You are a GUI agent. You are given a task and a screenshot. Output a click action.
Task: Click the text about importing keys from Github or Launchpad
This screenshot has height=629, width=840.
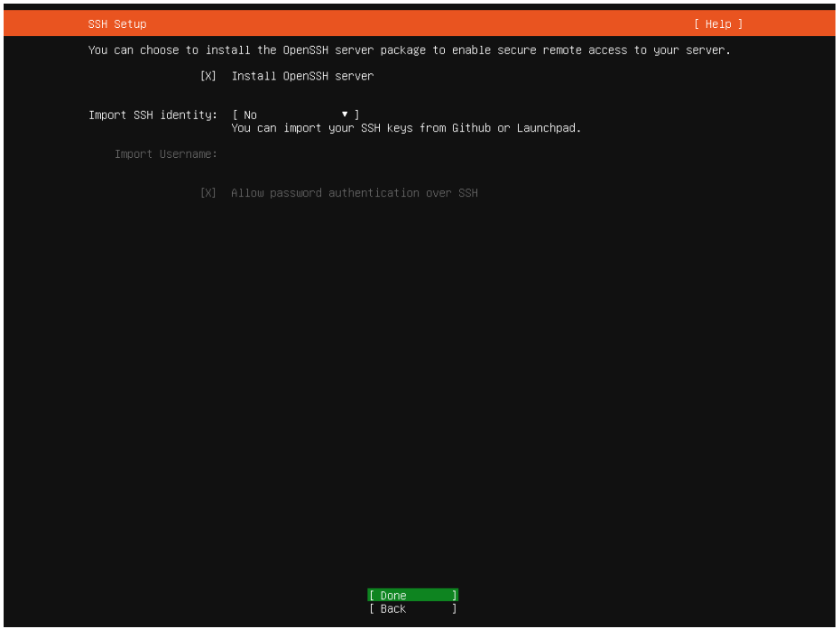pos(406,128)
